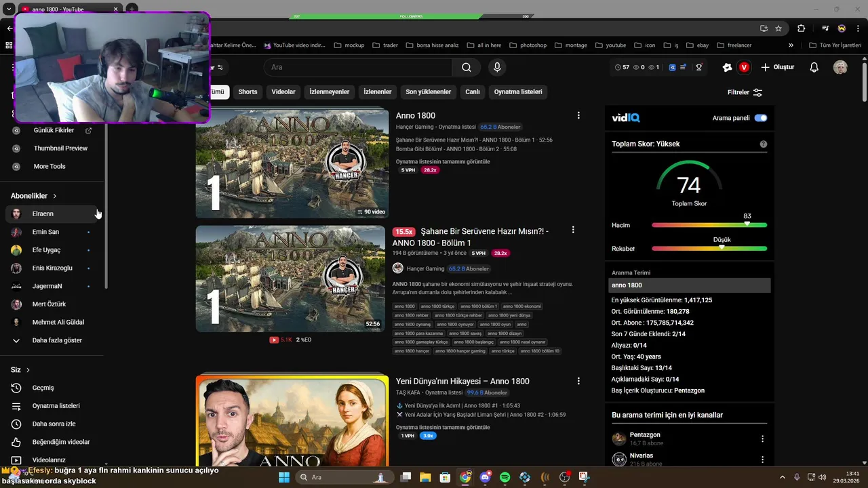The image size is (868, 488).
Task: Expand the Abonelikler section chevron
Action: tap(55, 196)
